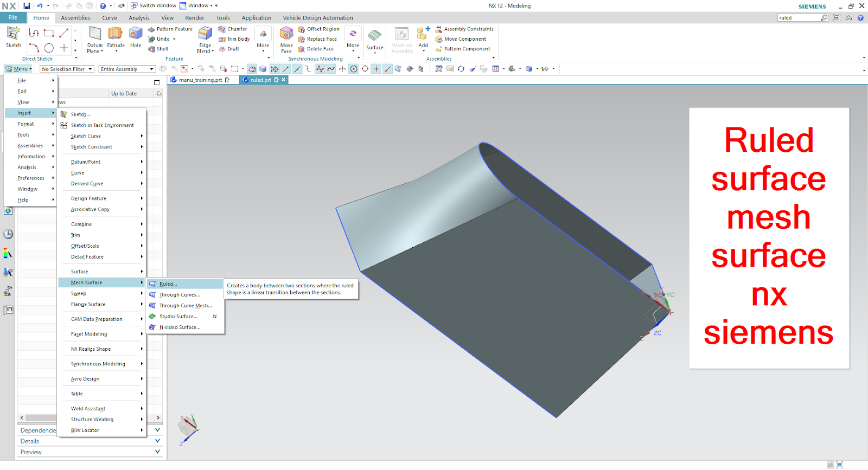
Task: Click the Undo arrow icon
Action: (x=40, y=5)
